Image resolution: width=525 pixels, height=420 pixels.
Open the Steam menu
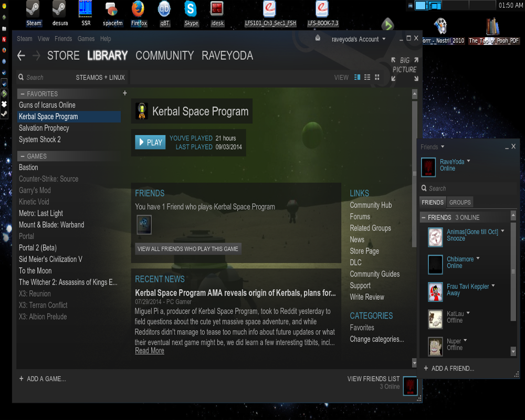(25, 38)
